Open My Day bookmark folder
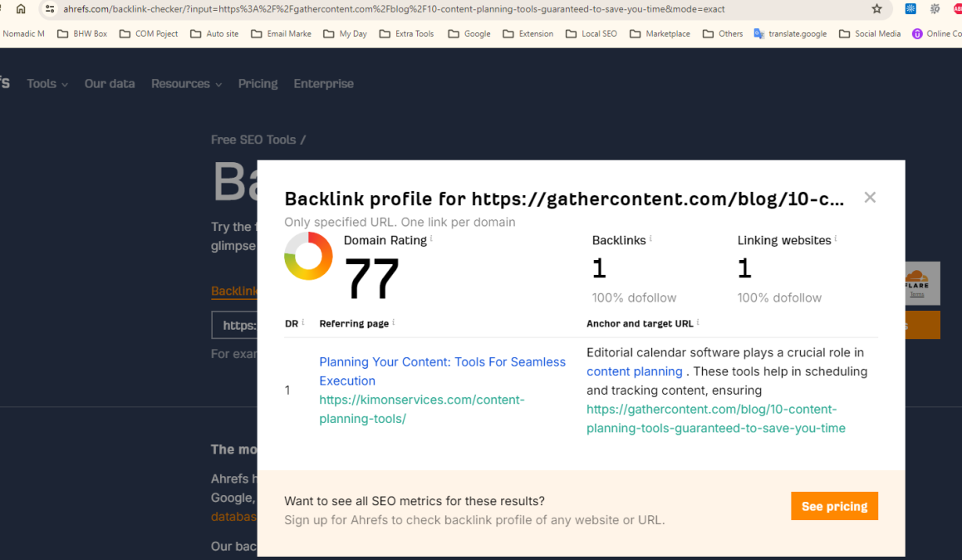962x560 pixels. pos(346,34)
